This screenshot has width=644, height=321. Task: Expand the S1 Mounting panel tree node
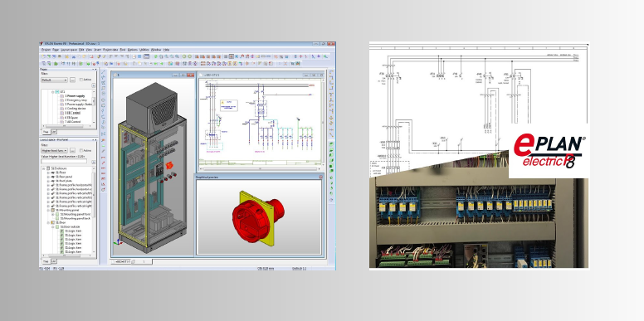[x=48, y=210]
